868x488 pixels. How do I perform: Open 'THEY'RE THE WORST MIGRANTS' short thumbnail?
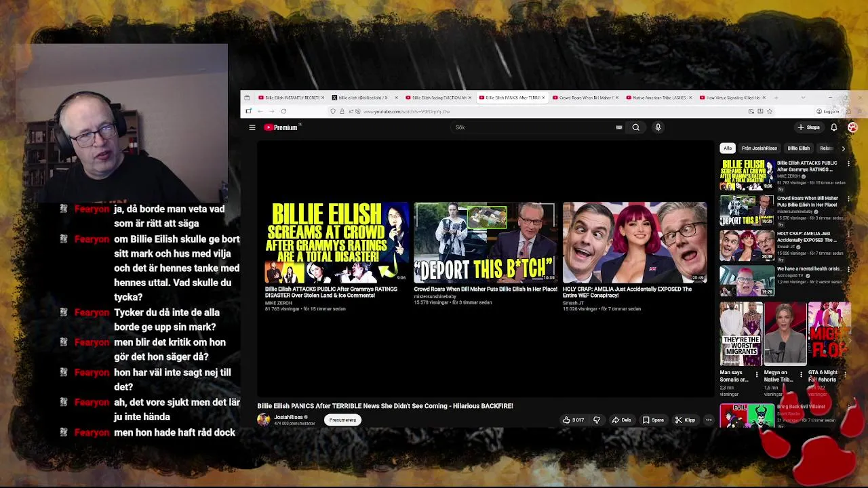(741, 333)
